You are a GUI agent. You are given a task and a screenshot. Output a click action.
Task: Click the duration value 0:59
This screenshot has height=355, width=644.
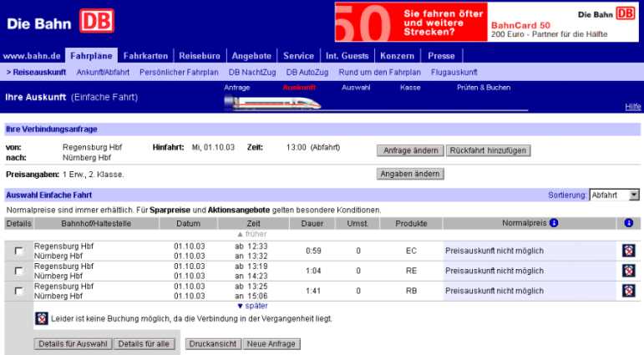click(313, 251)
